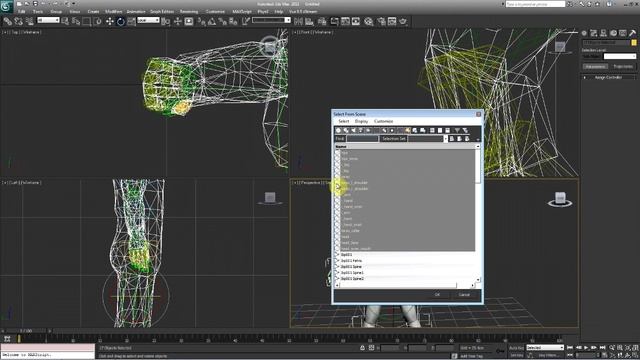This screenshot has height=360, width=640.
Task: Toggle Display Geometry filter in Select From Scene
Action: coord(338,131)
